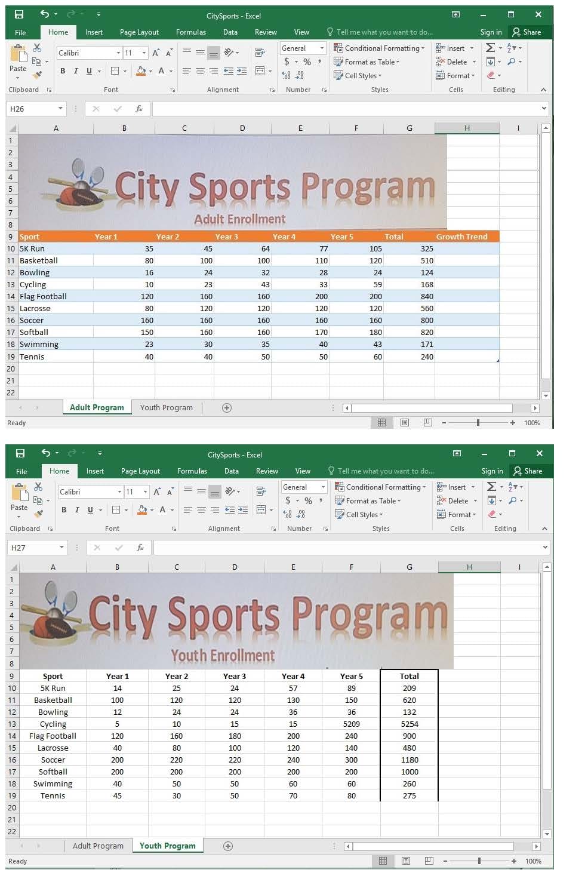Toggle Bold formatting in the upper window ribbon

(63, 71)
